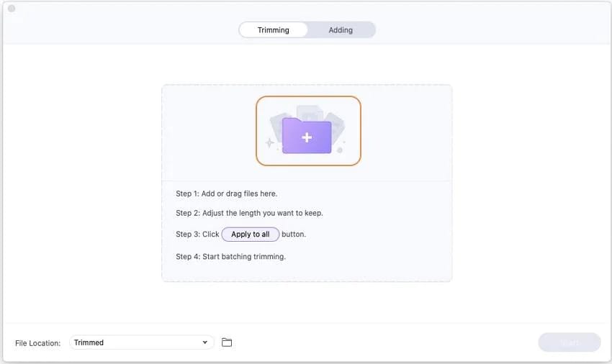The width and height of the screenshot is (612, 364).
Task: Switch to the Trimming tab
Action: (x=273, y=30)
